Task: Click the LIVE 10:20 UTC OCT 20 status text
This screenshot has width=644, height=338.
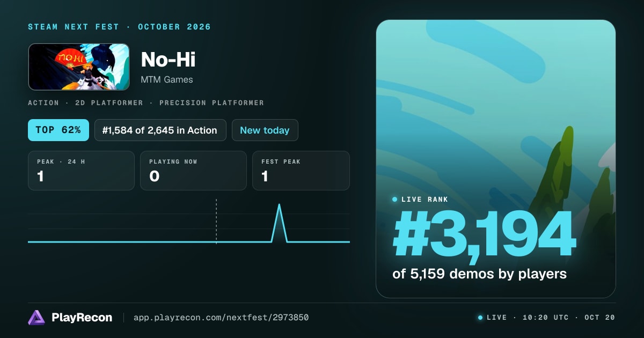Action: (547, 318)
